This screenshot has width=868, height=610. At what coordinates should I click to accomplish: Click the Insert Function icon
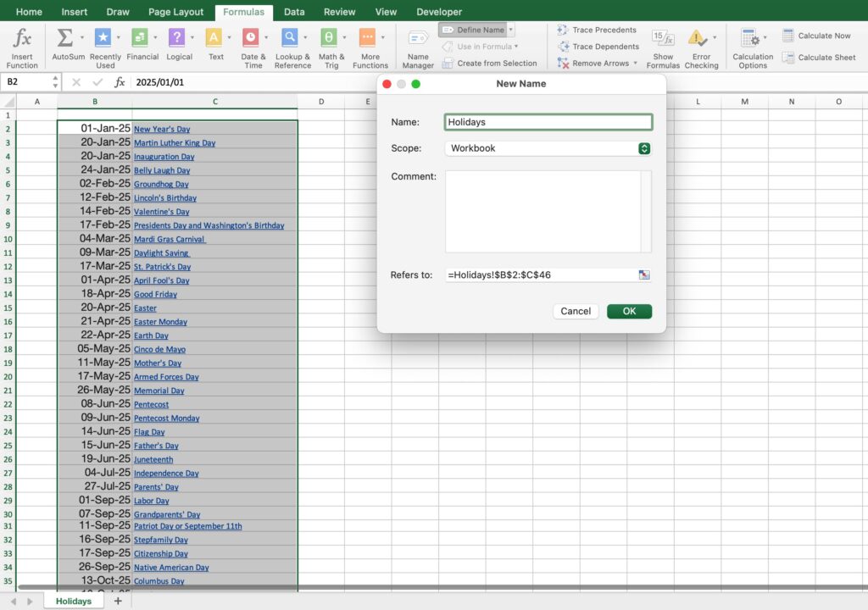coord(22,39)
